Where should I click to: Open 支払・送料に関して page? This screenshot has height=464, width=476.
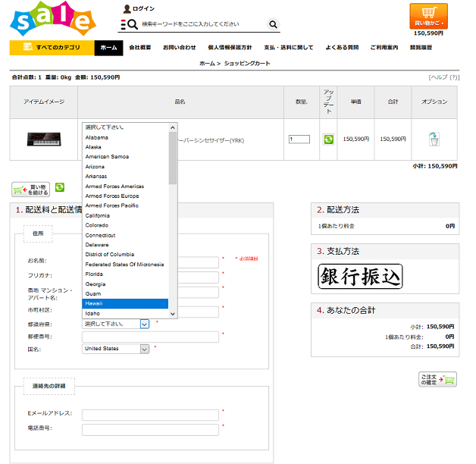tap(288, 48)
